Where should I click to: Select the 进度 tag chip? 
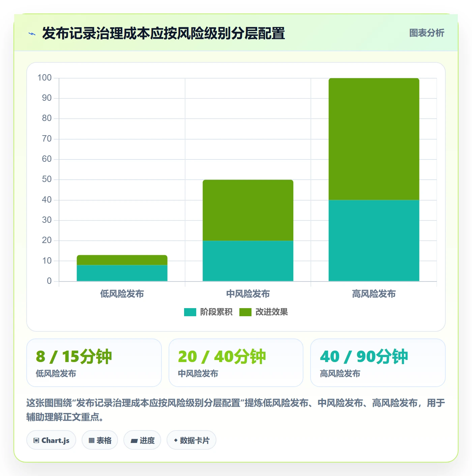142,440
